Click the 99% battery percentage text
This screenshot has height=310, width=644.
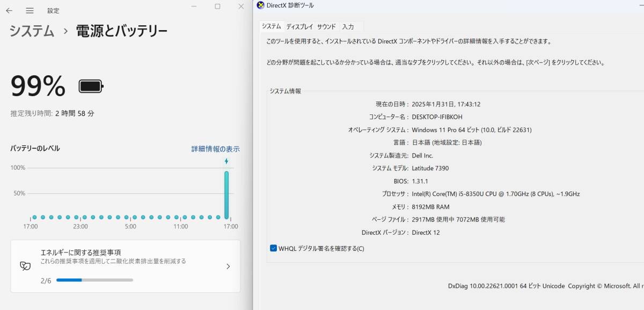[38, 86]
